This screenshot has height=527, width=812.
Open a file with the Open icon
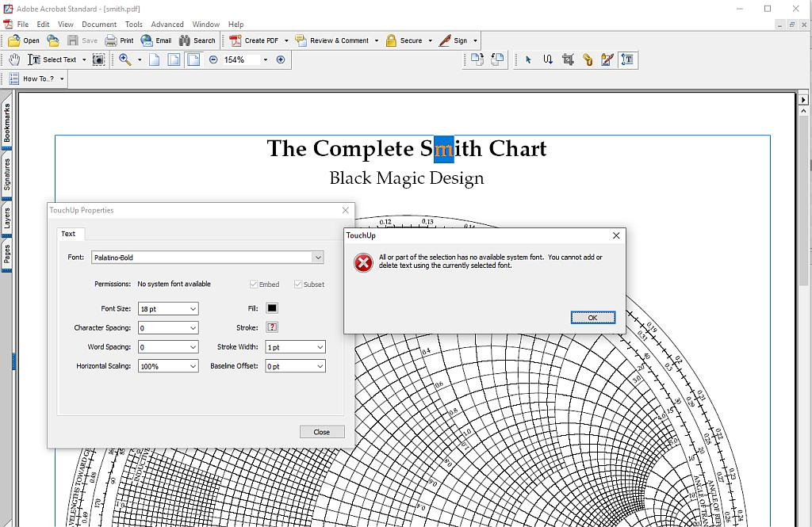(14, 40)
